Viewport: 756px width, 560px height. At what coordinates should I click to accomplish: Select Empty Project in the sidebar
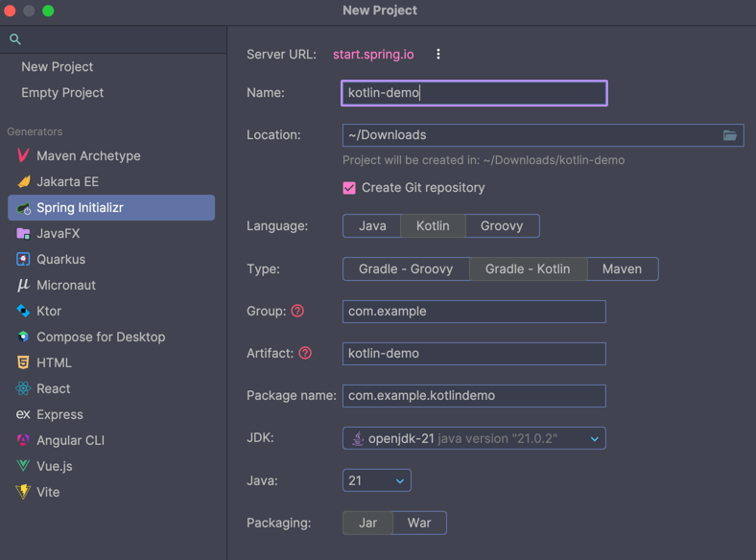(62, 92)
